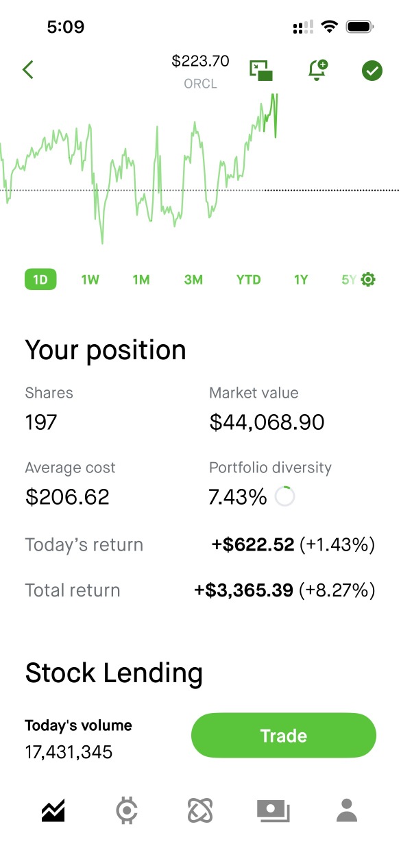The image size is (401, 868).
Task: Tap the portfolio diversity ring indicator
Action: click(284, 496)
